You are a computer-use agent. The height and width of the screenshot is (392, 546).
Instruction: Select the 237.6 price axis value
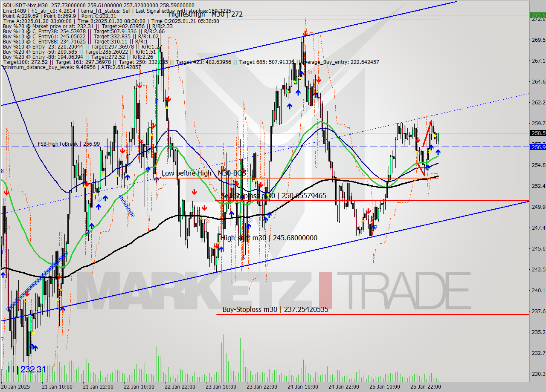538,311
